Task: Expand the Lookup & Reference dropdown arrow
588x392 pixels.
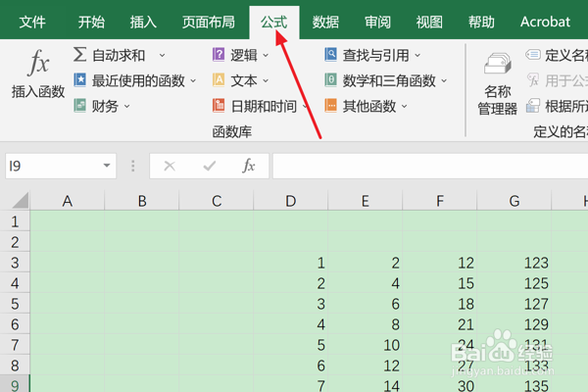Action: (x=417, y=56)
